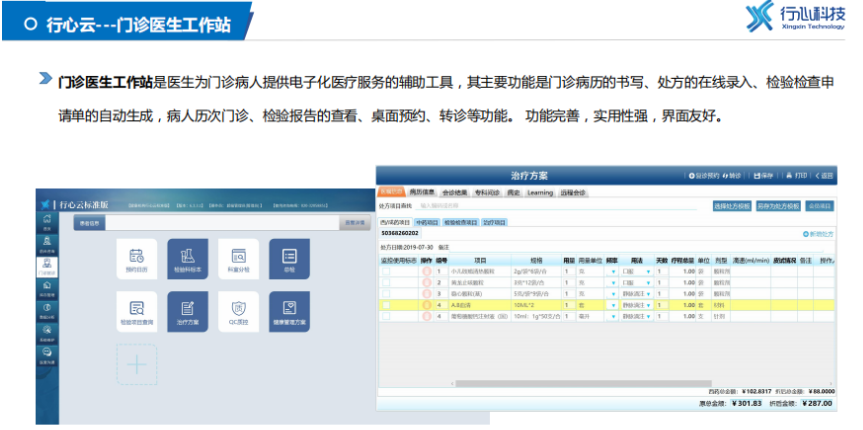Viewport: 863px width, 430px height.
Task: Open the 预约日历 calendar tile
Action: (136, 259)
